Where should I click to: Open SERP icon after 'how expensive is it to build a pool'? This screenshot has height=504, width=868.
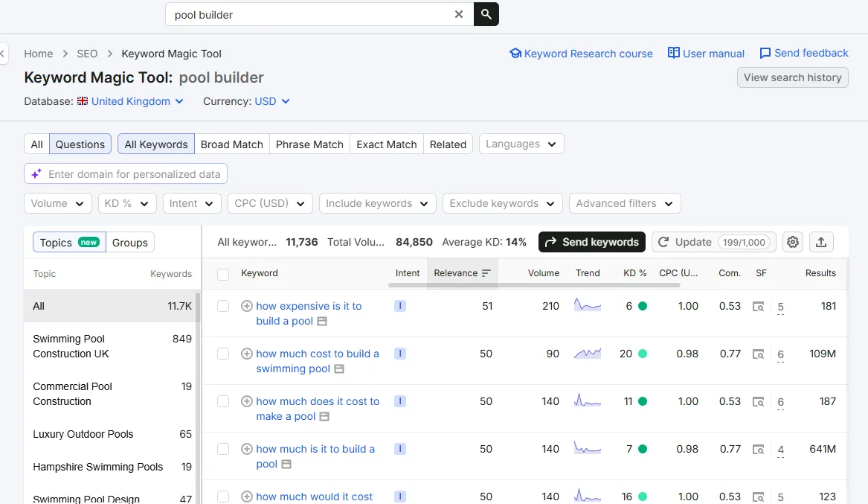[322, 321]
